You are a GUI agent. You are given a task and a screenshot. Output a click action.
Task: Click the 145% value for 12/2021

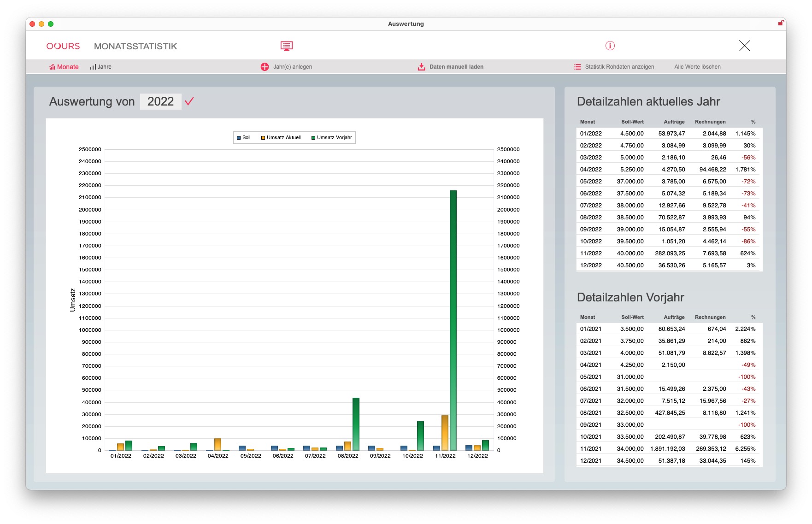pyautogui.click(x=748, y=461)
